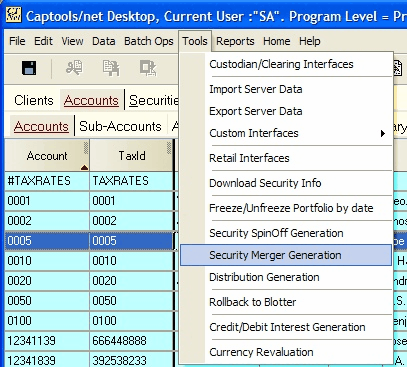Switch to the Clients tab
This screenshot has width=407, height=367.
(34, 100)
